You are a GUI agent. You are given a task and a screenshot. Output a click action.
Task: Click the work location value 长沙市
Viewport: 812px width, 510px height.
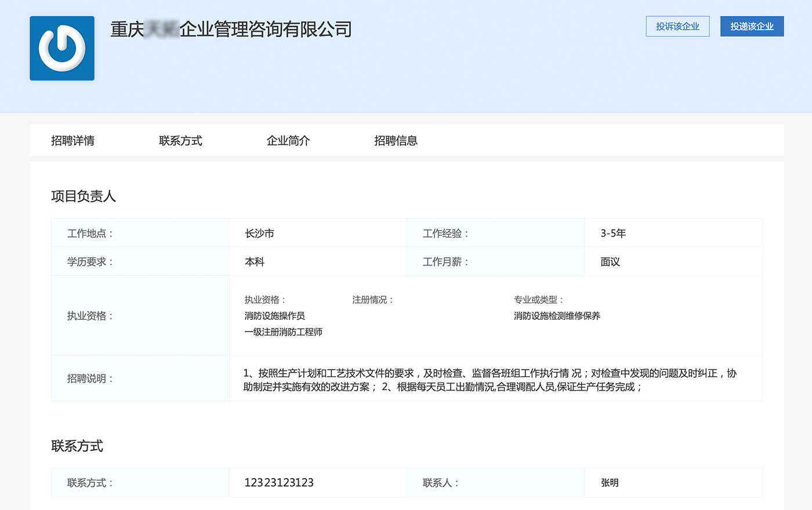click(x=259, y=234)
